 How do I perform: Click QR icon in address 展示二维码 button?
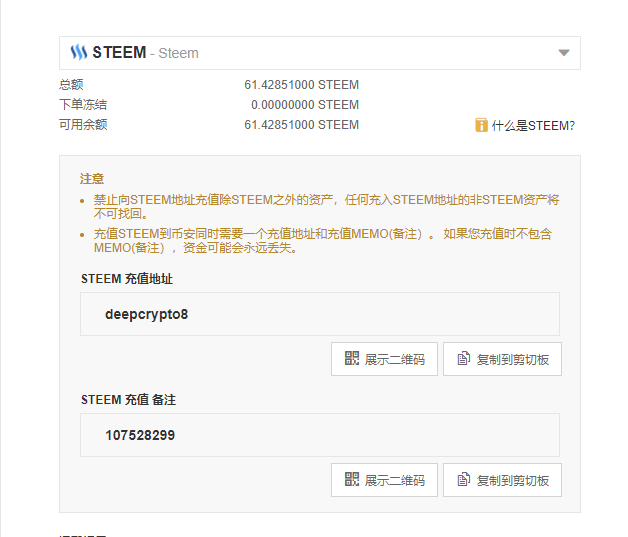point(352,358)
